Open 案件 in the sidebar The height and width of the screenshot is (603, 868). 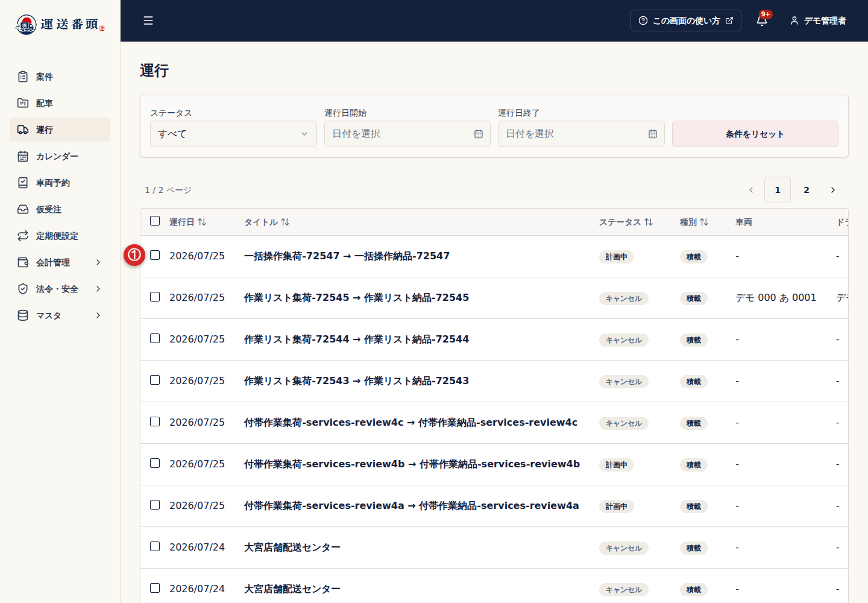tap(60, 77)
